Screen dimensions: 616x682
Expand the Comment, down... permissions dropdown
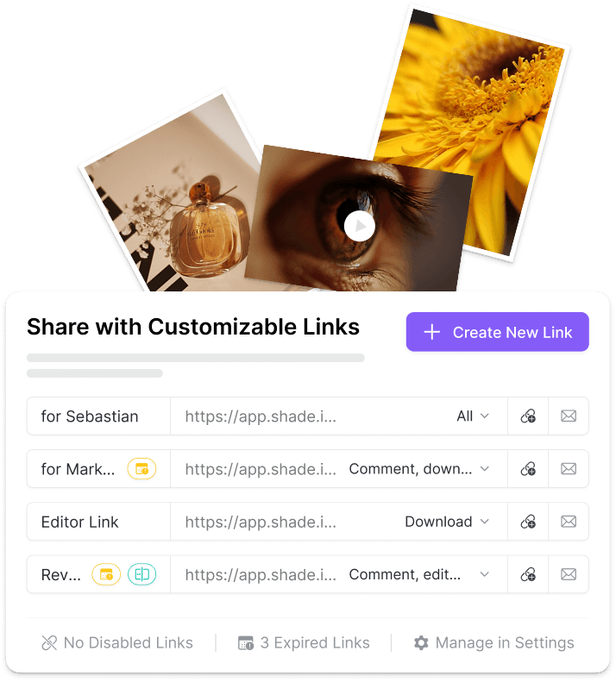click(418, 469)
